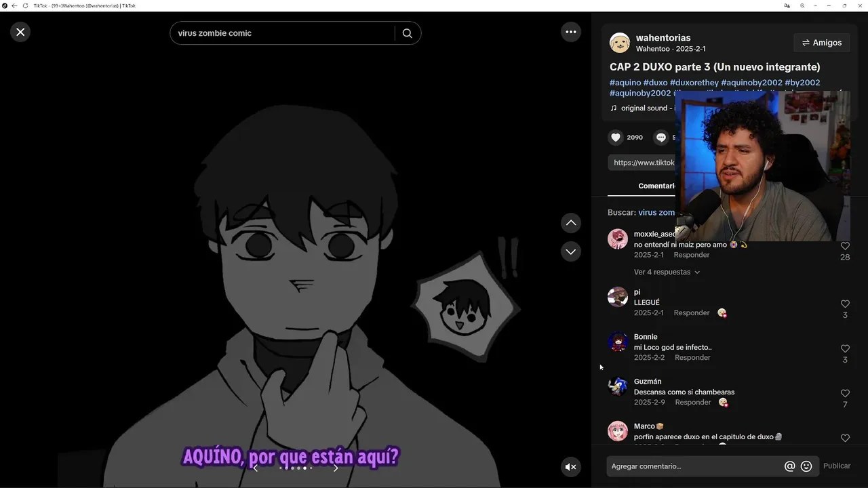Expand Ver 4 respuestas replies
868x488 pixels.
[667, 272]
